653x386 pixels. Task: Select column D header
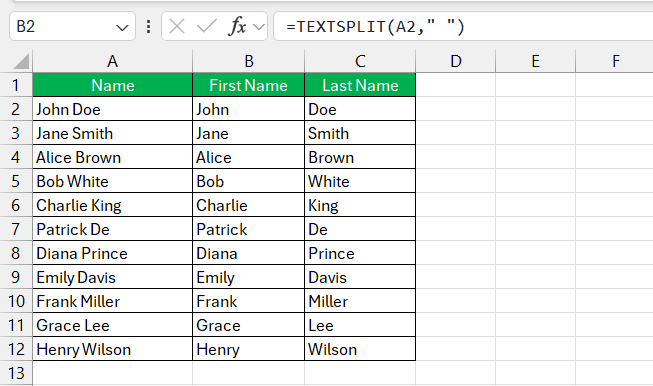pyautogui.click(x=456, y=61)
